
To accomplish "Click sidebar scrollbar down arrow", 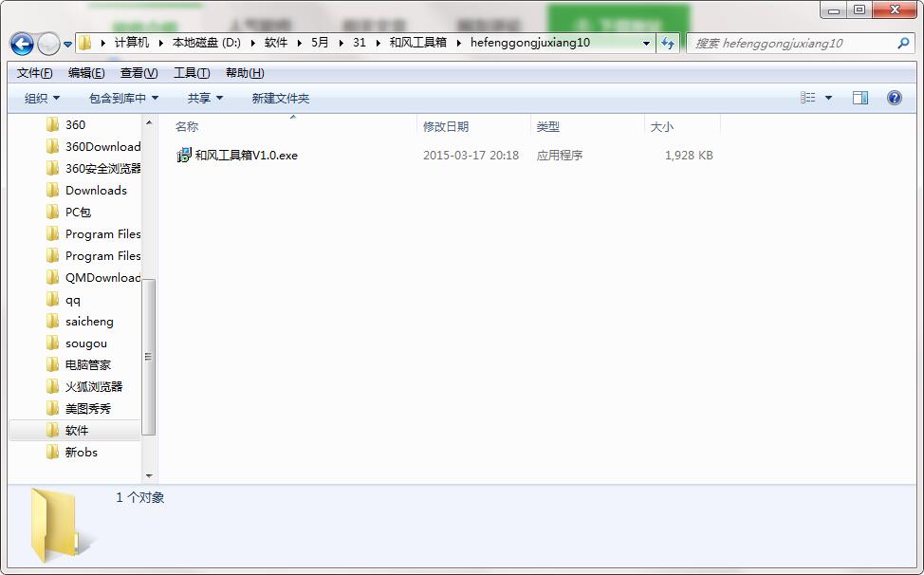I will pyautogui.click(x=149, y=475).
